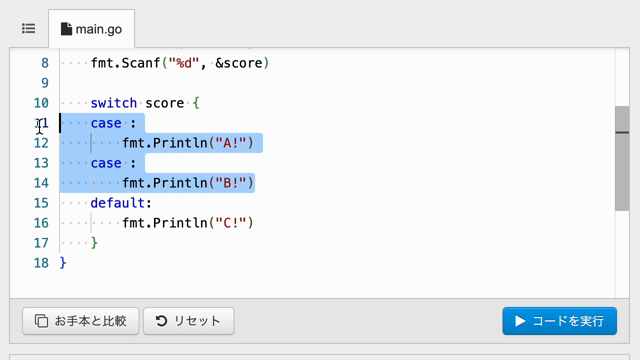Viewport: 640px width, 360px height.
Task: Click the copy icon on お手本と比較 button
Action: (x=41, y=321)
